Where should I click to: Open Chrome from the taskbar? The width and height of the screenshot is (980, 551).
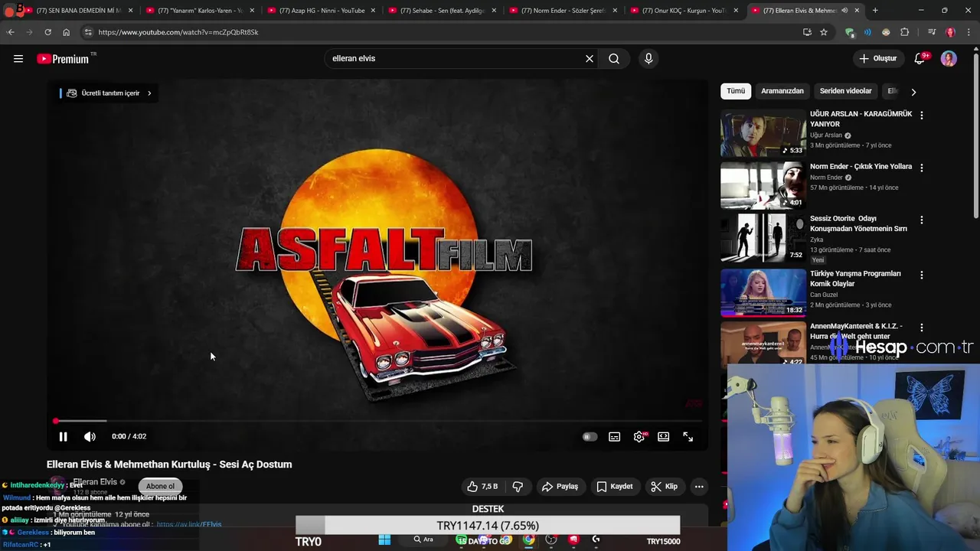[528, 540]
